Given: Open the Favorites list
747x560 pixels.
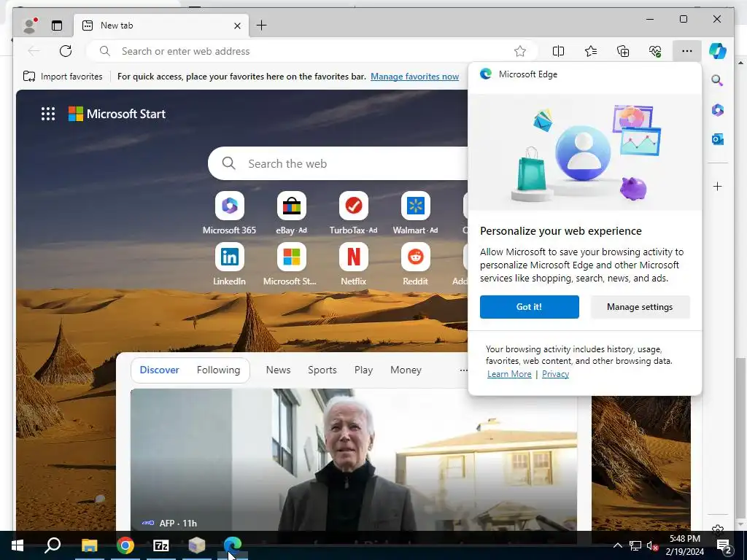Looking at the screenshot, I should pyautogui.click(x=591, y=51).
